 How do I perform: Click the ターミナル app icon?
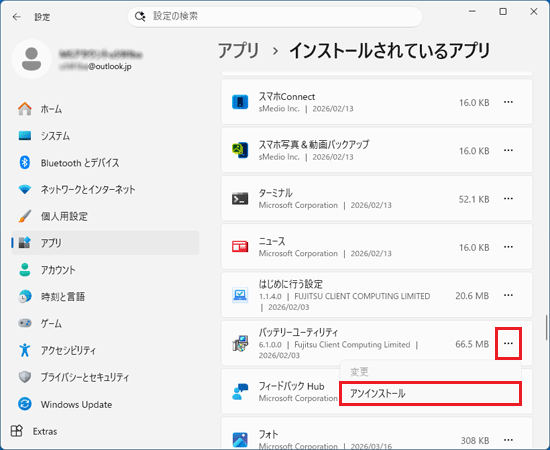coord(240,199)
